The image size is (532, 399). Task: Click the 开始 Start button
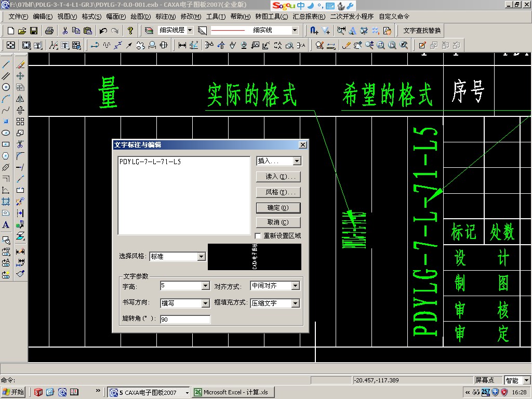pos(14,392)
